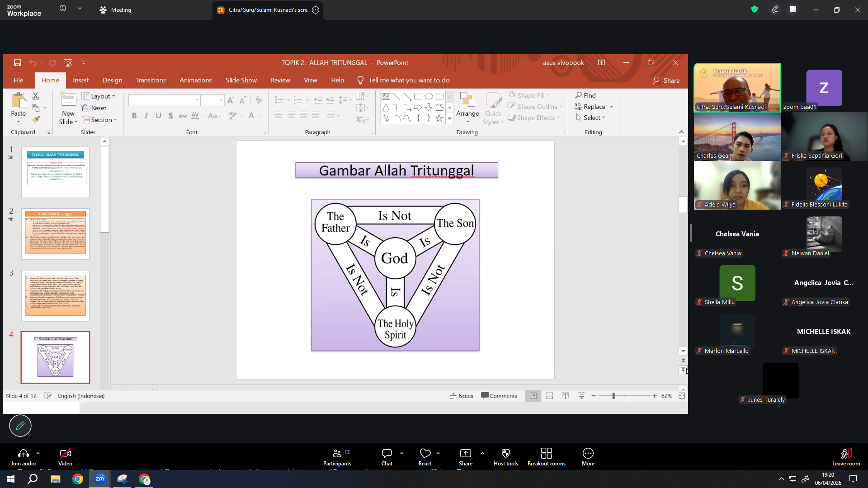868x488 pixels.
Task: Click Join audio in Zoom
Action: (23, 457)
